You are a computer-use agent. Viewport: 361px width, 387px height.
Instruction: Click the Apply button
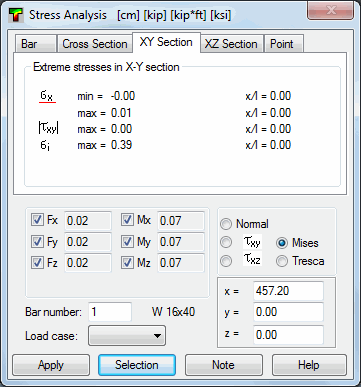(51, 365)
